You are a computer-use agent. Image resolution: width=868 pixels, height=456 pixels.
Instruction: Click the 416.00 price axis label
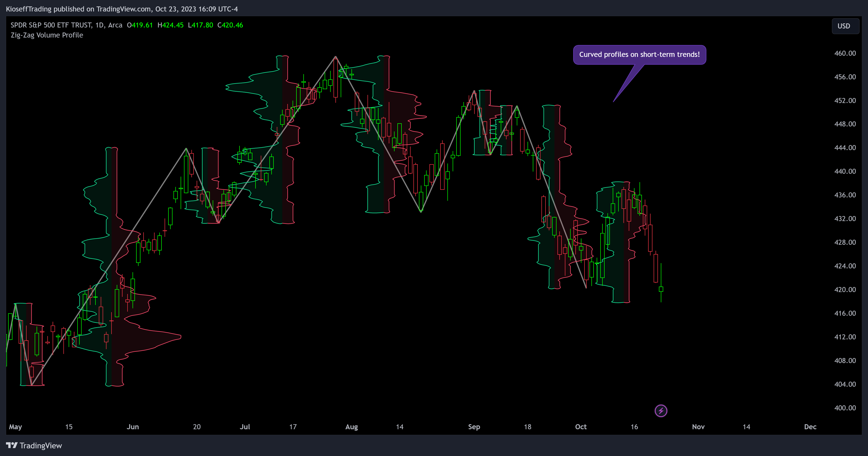845,313
